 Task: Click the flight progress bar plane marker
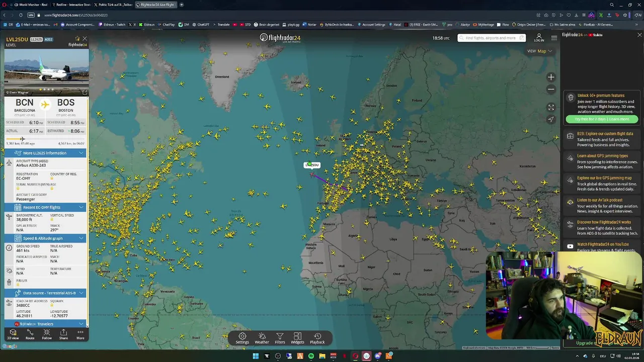coord(22,139)
